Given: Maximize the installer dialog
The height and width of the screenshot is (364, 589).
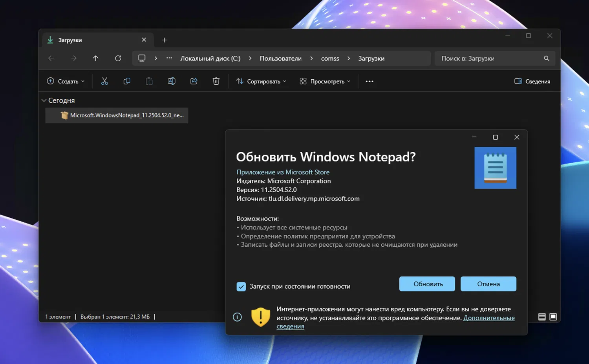Looking at the screenshot, I should [x=496, y=137].
